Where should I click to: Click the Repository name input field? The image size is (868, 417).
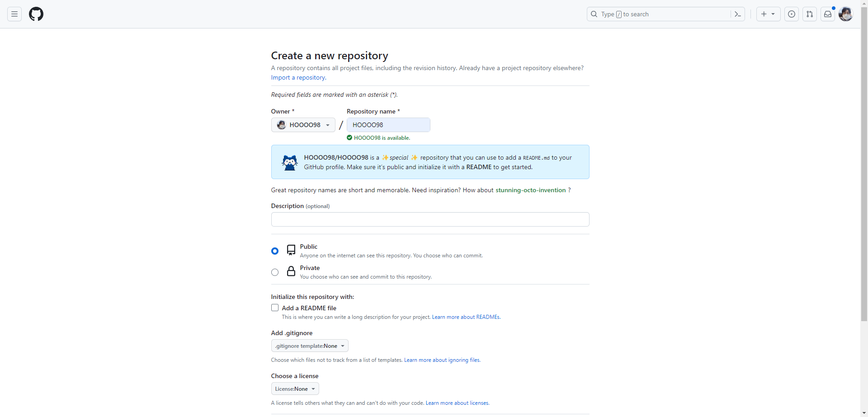pos(388,125)
